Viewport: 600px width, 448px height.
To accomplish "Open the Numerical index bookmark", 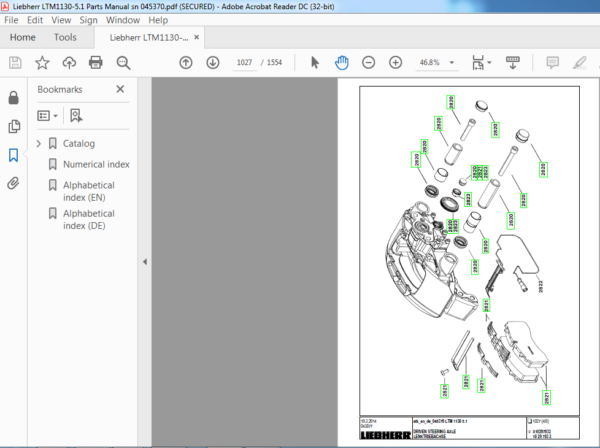I will point(96,164).
